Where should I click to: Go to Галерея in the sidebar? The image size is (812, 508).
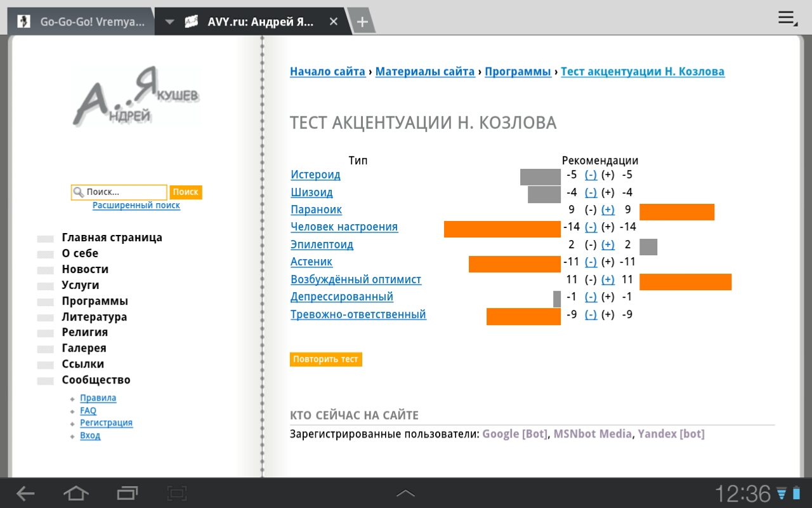pos(84,348)
